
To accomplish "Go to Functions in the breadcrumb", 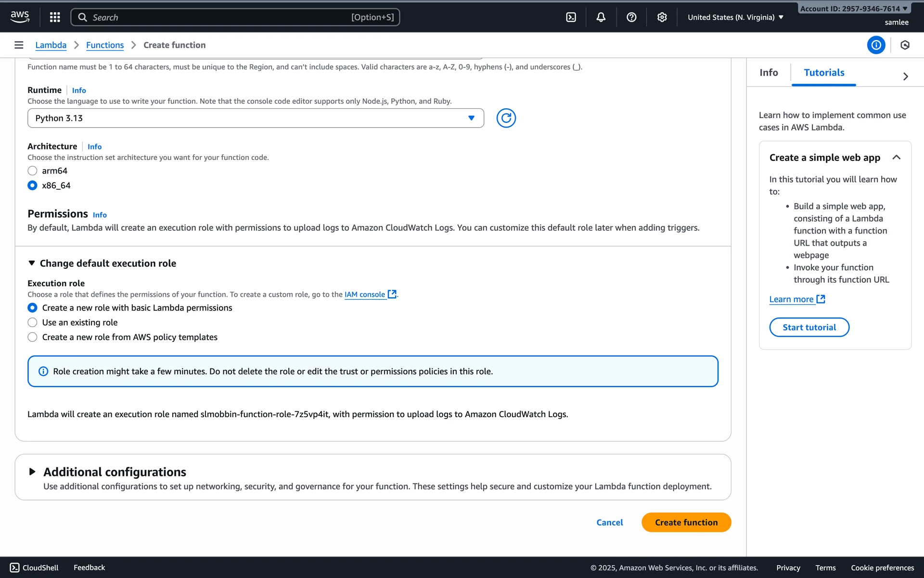I will click(x=105, y=45).
